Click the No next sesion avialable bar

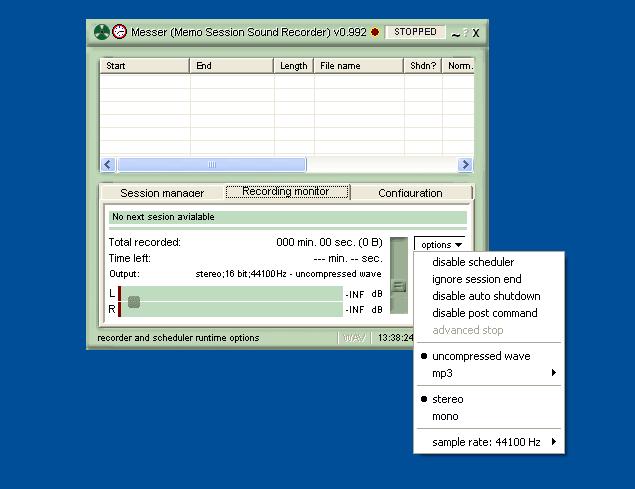pos(288,217)
